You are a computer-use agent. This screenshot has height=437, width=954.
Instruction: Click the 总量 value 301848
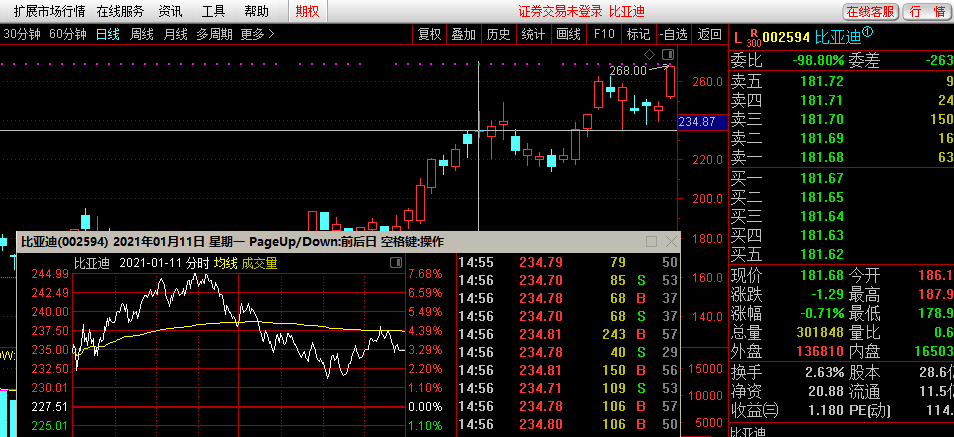tap(818, 332)
